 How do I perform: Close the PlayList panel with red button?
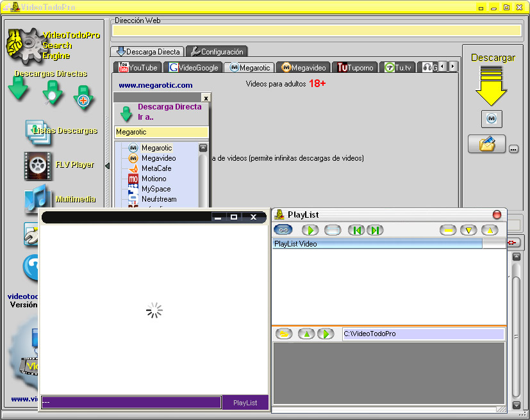(x=497, y=214)
